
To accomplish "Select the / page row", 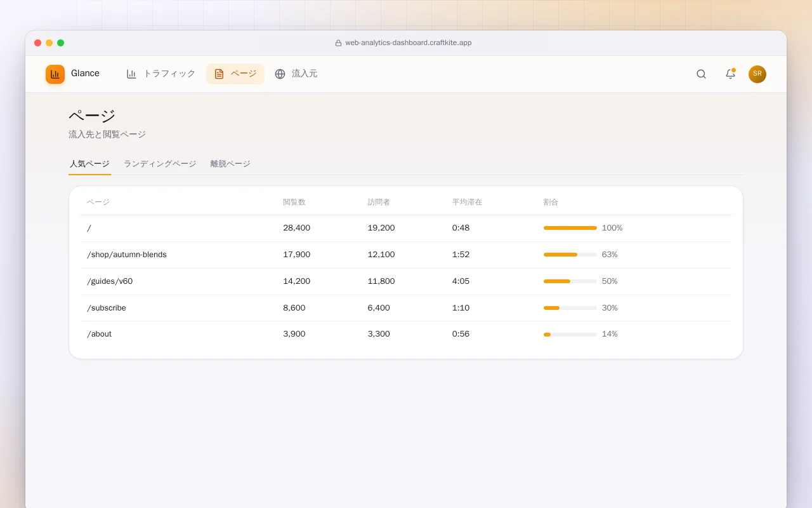I will click(x=406, y=228).
